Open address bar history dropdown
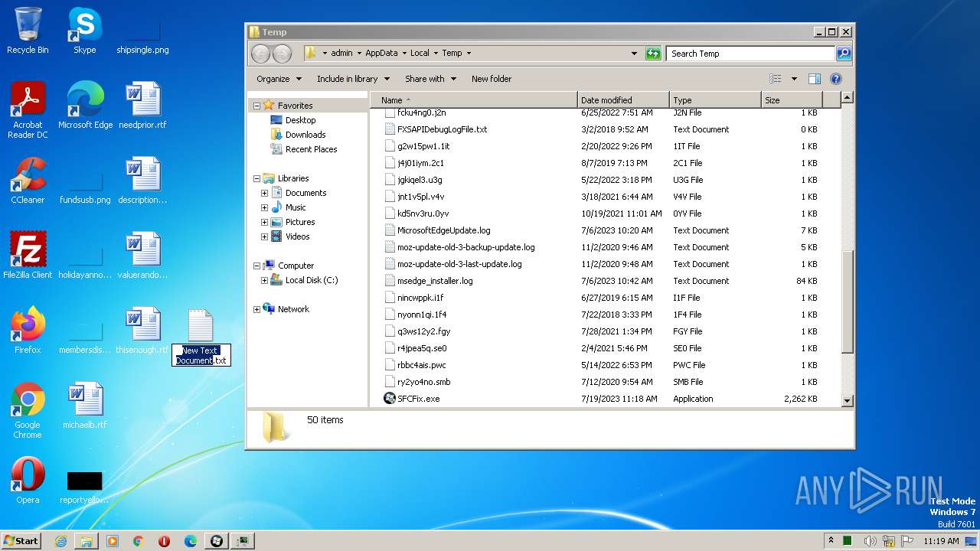This screenshot has height=551, width=980. click(634, 54)
